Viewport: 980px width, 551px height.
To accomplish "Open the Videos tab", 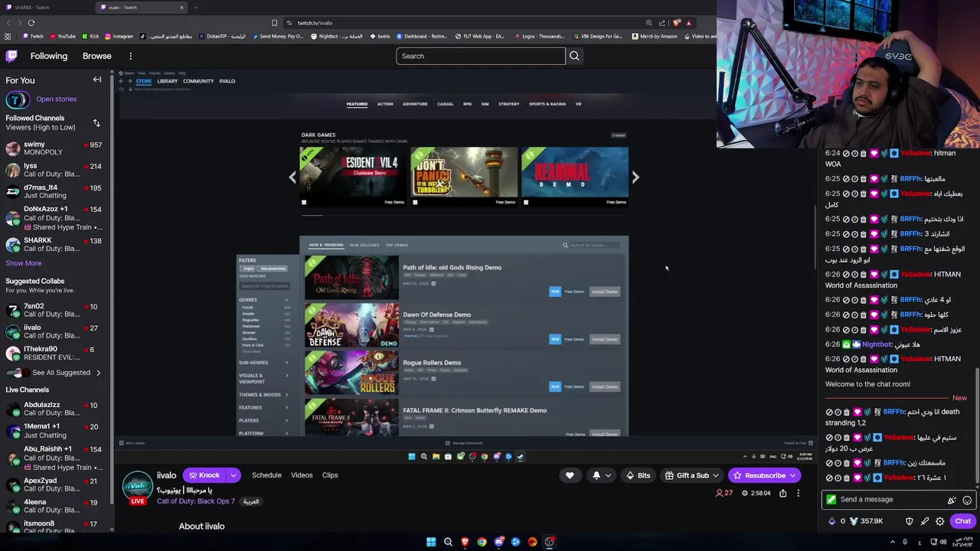I will (x=302, y=475).
